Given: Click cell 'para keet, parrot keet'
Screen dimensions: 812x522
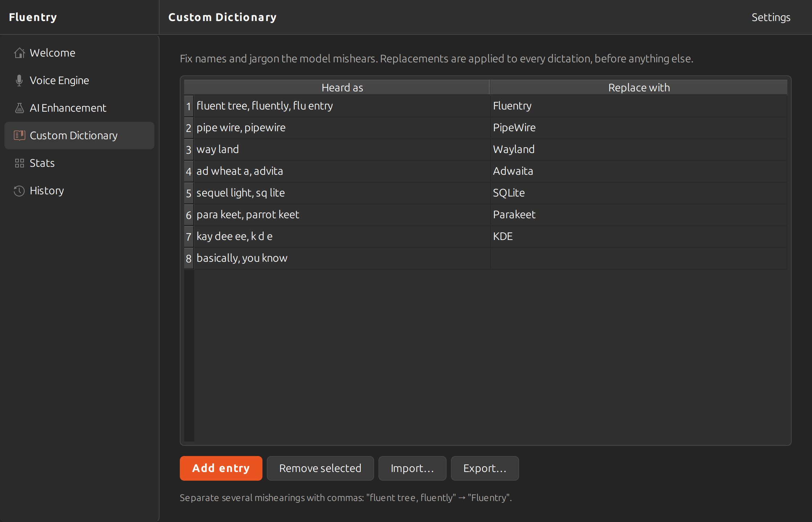Looking at the screenshot, I should 342,215.
